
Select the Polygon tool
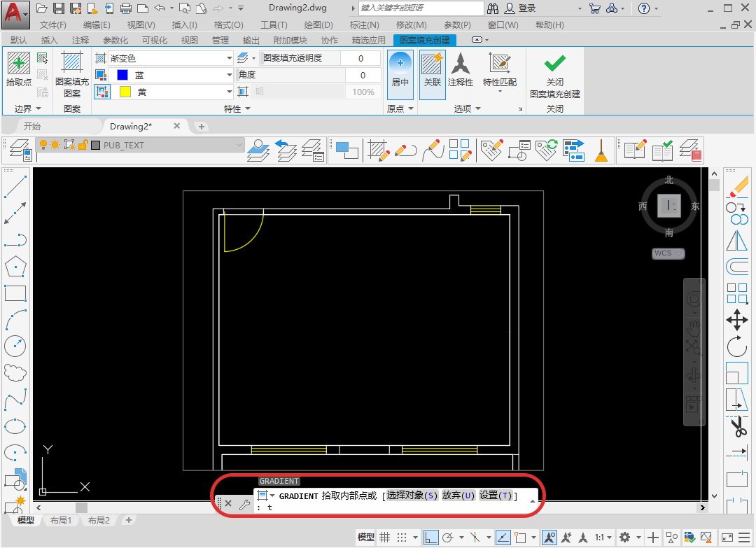tap(15, 266)
